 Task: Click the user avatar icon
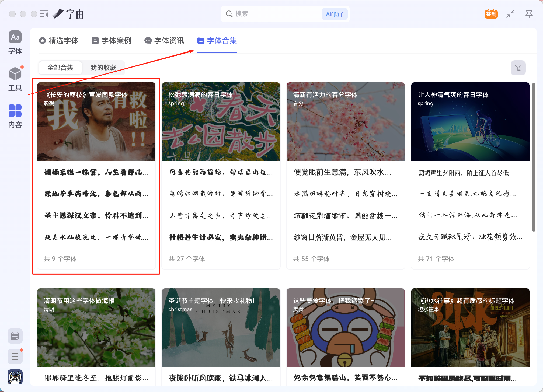click(15, 377)
